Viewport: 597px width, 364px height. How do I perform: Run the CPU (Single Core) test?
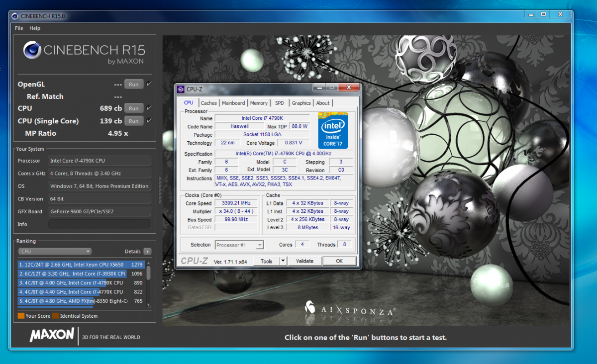(x=134, y=121)
